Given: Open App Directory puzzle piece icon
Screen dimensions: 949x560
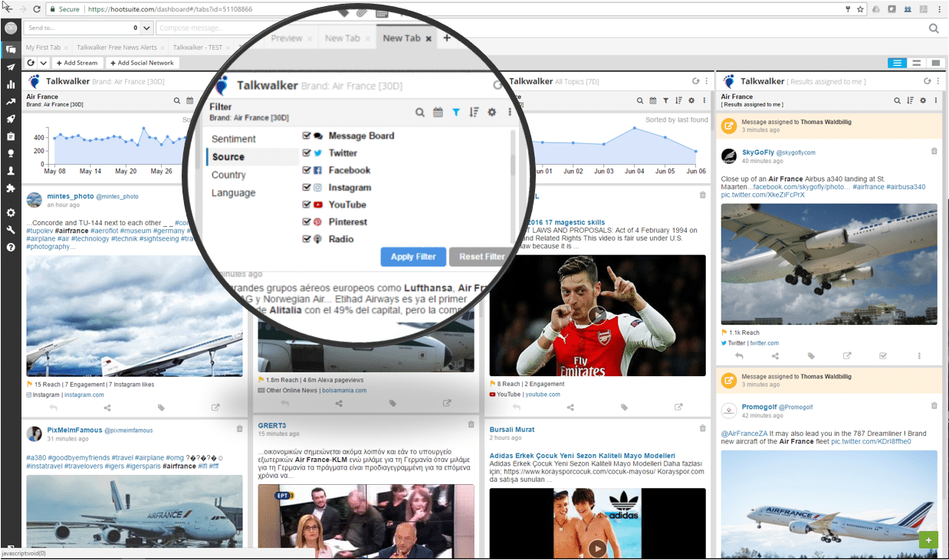Looking at the screenshot, I should coord(11,188).
